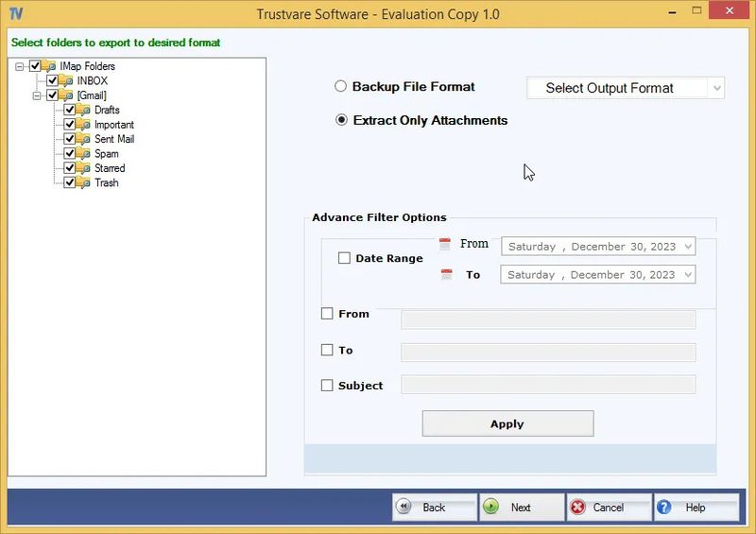Click the Drafts folder icon
The image size is (756, 534).
[83, 110]
